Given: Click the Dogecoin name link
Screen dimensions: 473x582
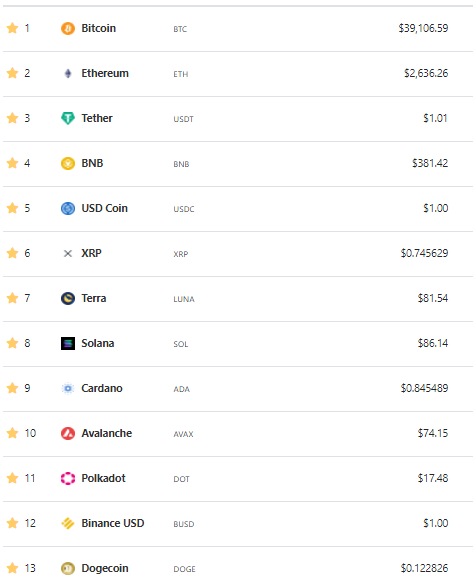Looking at the screenshot, I should coord(105,568).
